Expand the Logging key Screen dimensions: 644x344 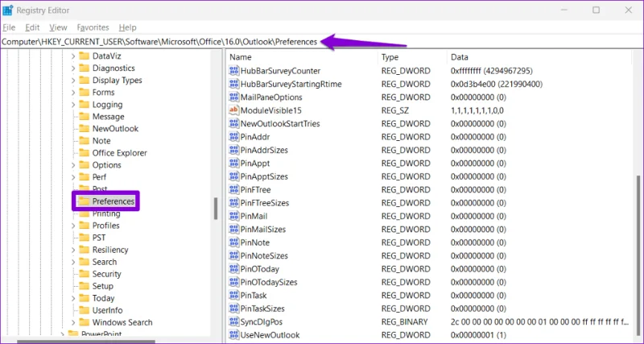click(73, 105)
